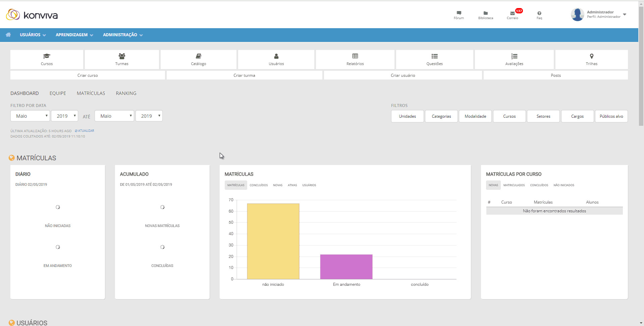Viewport: 644px width, 326px height.
Task: Open the Faq help icon
Action: point(539,15)
